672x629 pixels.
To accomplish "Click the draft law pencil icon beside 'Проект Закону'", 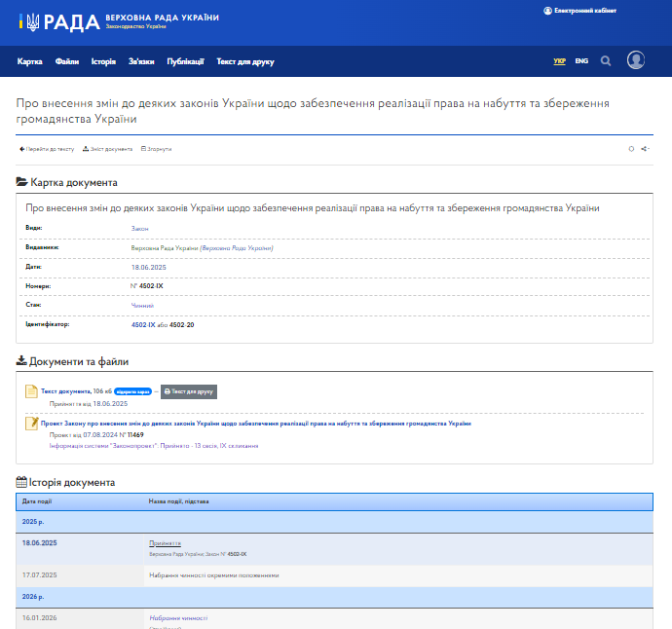I will point(32,424).
